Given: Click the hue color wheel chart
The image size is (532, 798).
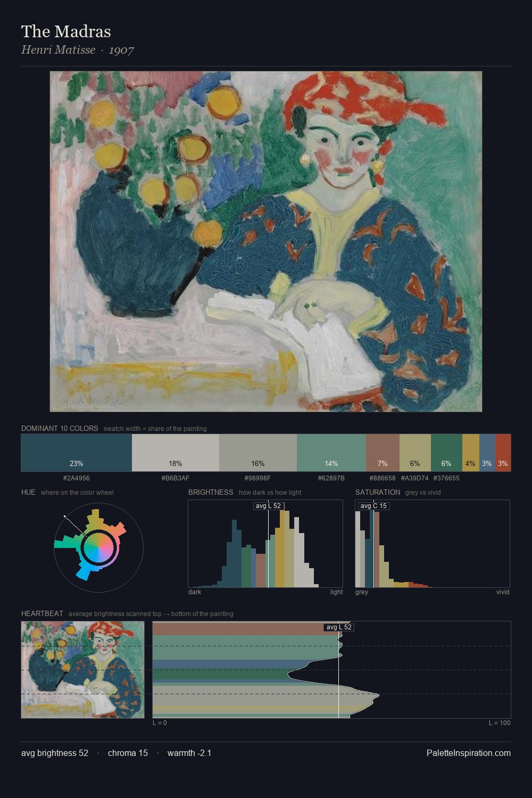Looking at the screenshot, I should coord(98,547).
